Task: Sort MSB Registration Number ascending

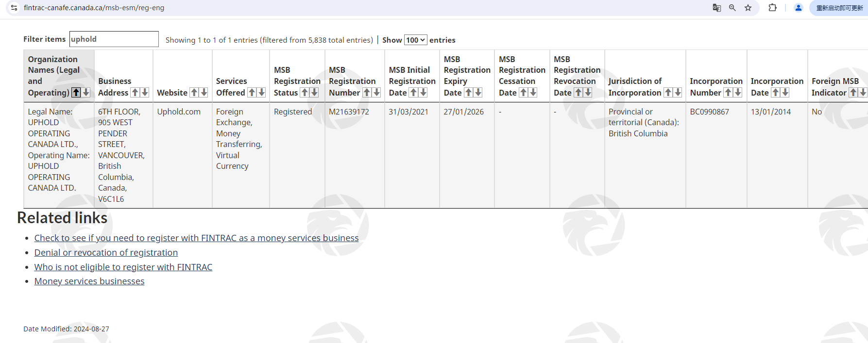Action: tap(367, 92)
